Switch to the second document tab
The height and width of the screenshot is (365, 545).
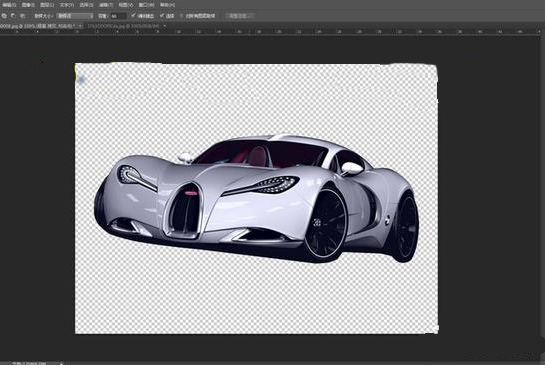[x=123, y=26]
